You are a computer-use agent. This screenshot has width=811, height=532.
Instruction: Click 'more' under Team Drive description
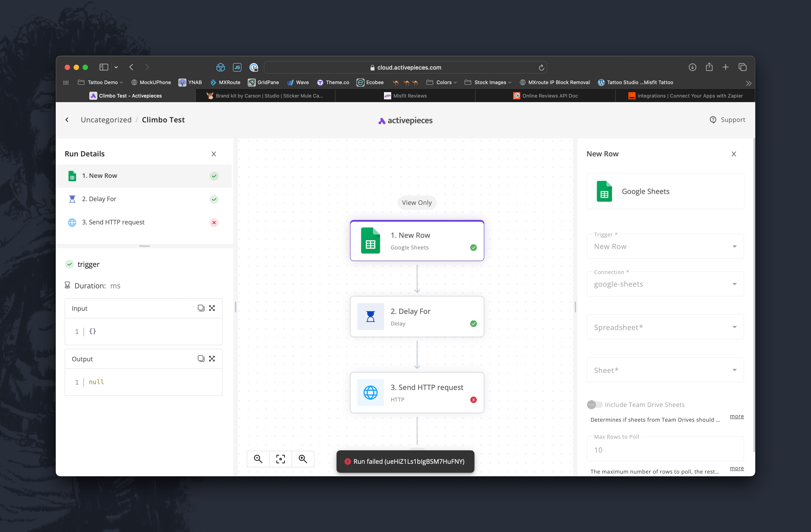coord(736,416)
